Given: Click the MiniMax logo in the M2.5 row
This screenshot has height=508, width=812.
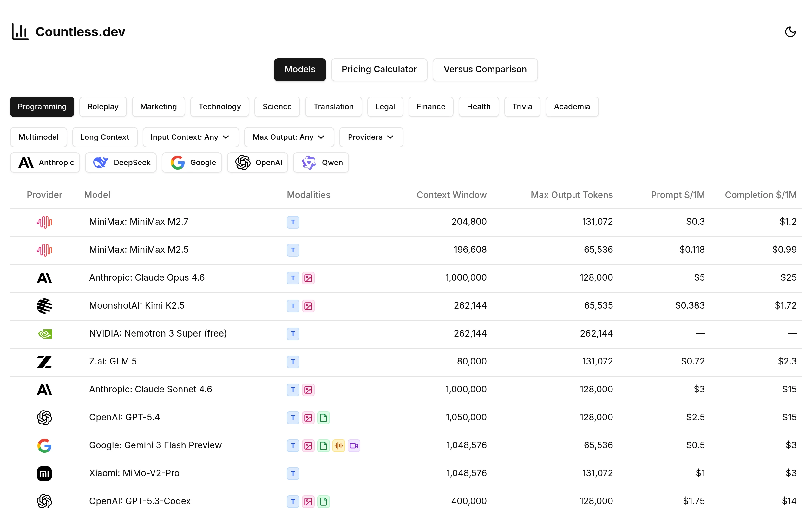Looking at the screenshot, I should (x=44, y=250).
